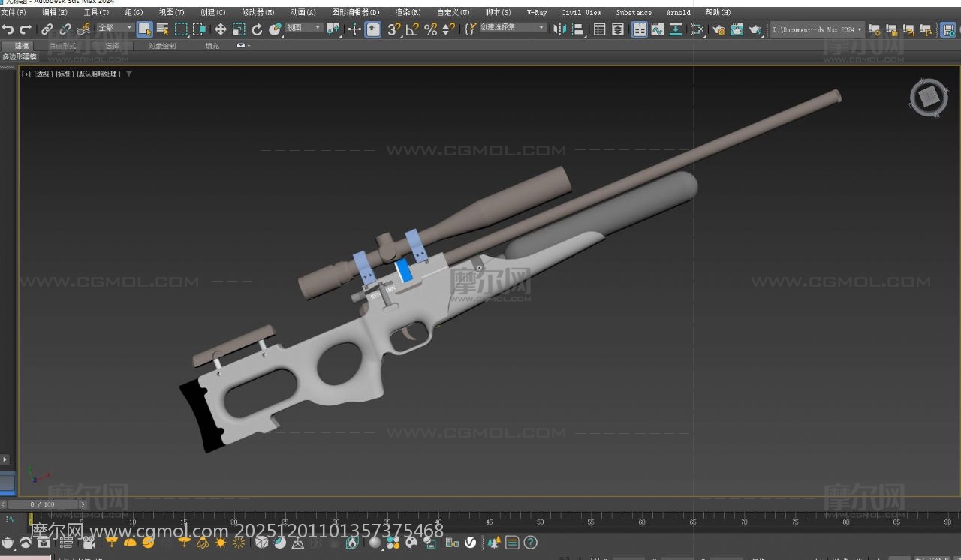Open the 修改器(M) menu

click(258, 12)
